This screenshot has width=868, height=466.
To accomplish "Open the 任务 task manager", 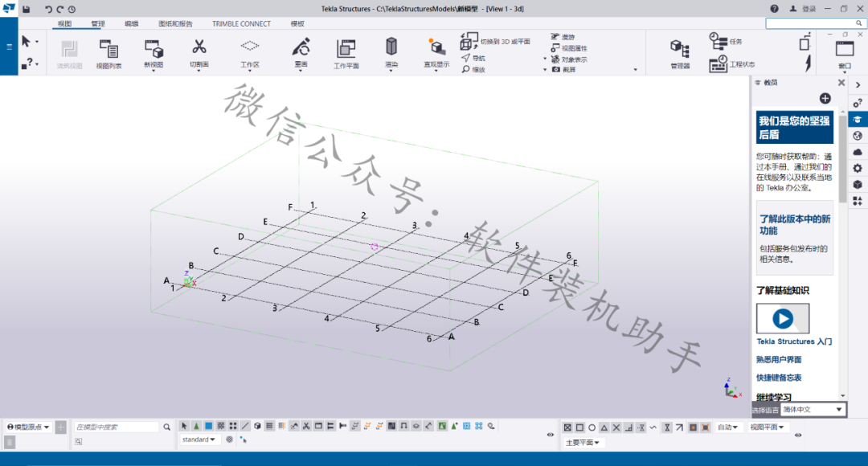I will pos(726,41).
